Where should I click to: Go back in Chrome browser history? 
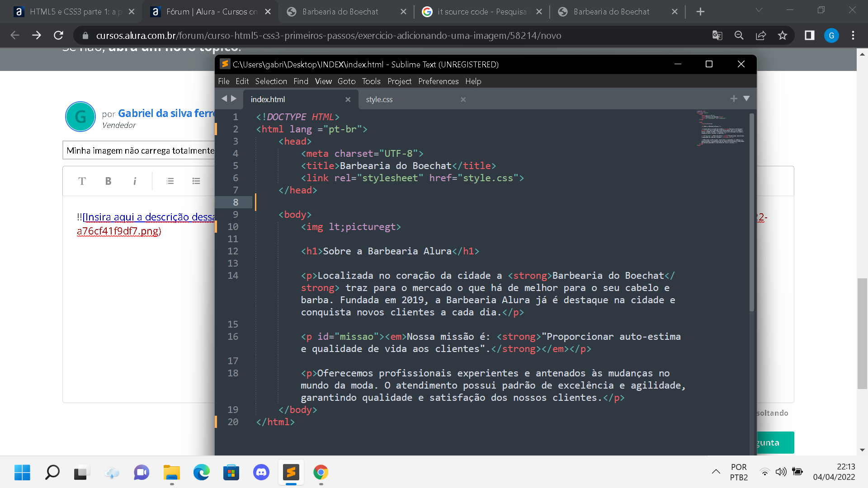pyautogui.click(x=15, y=35)
